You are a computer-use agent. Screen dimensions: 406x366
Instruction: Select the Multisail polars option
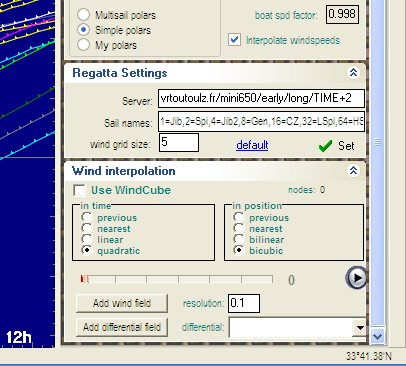(x=83, y=15)
